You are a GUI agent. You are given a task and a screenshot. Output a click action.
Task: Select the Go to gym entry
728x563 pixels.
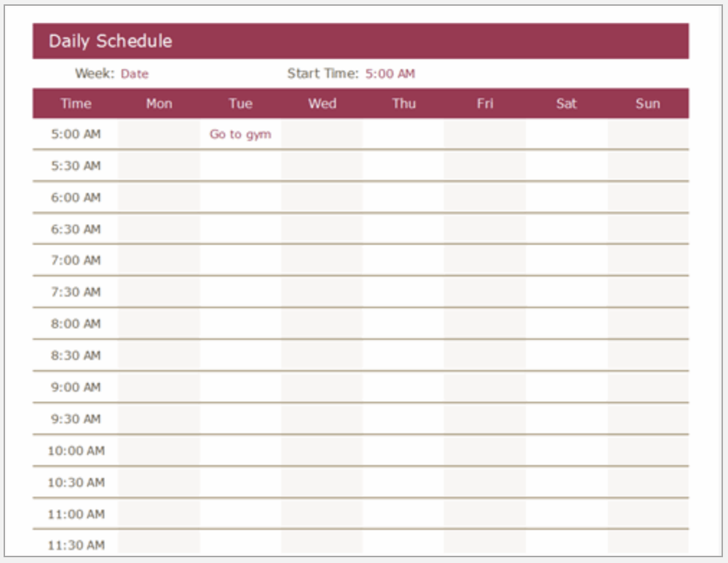(x=240, y=135)
